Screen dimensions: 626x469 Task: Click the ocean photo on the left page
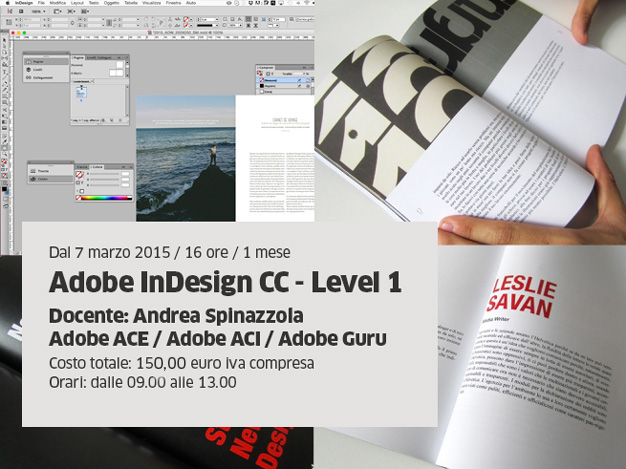coord(186,158)
